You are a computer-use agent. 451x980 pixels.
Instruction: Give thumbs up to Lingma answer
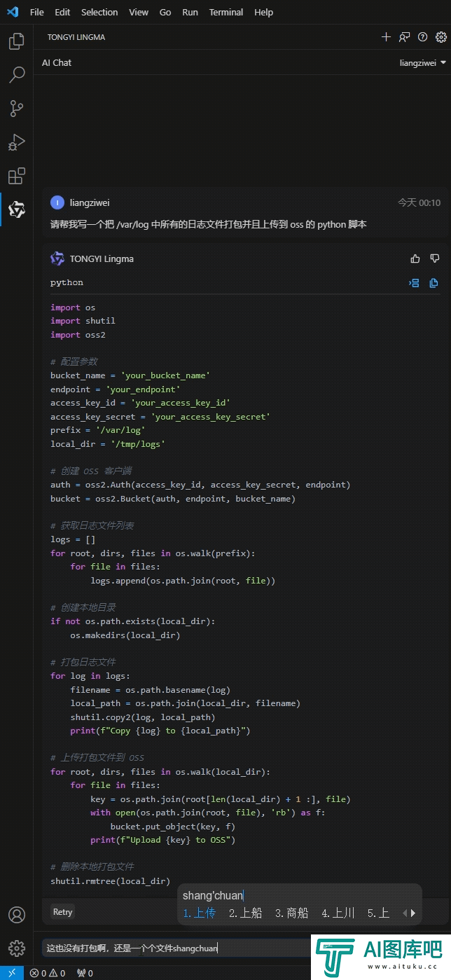415,258
